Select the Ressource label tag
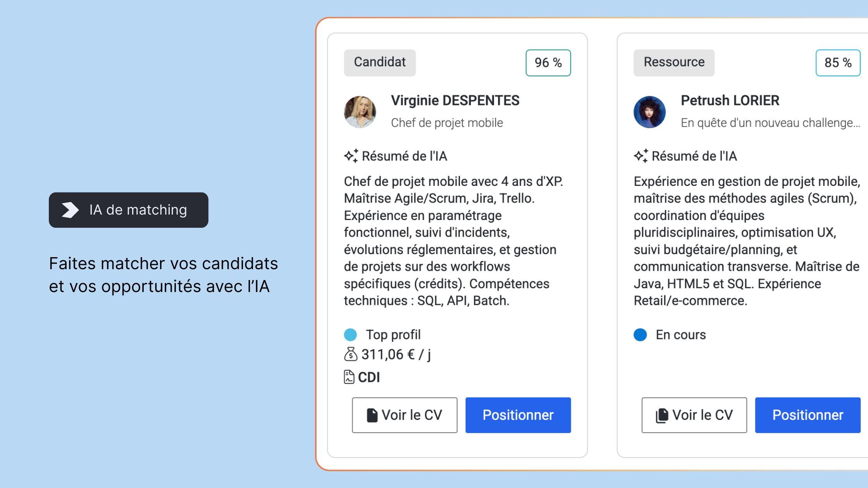 coord(674,62)
